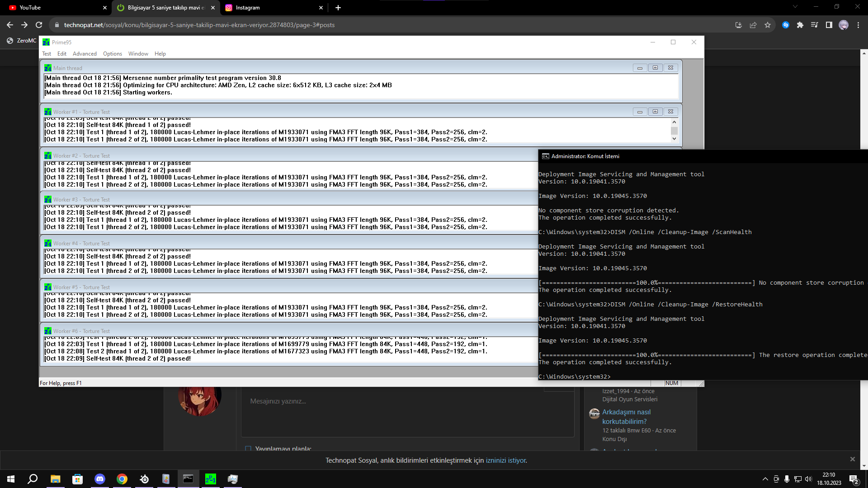Open the Options menu in Prime95
This screenshot has width=868, height=488.
pos(112,54)
